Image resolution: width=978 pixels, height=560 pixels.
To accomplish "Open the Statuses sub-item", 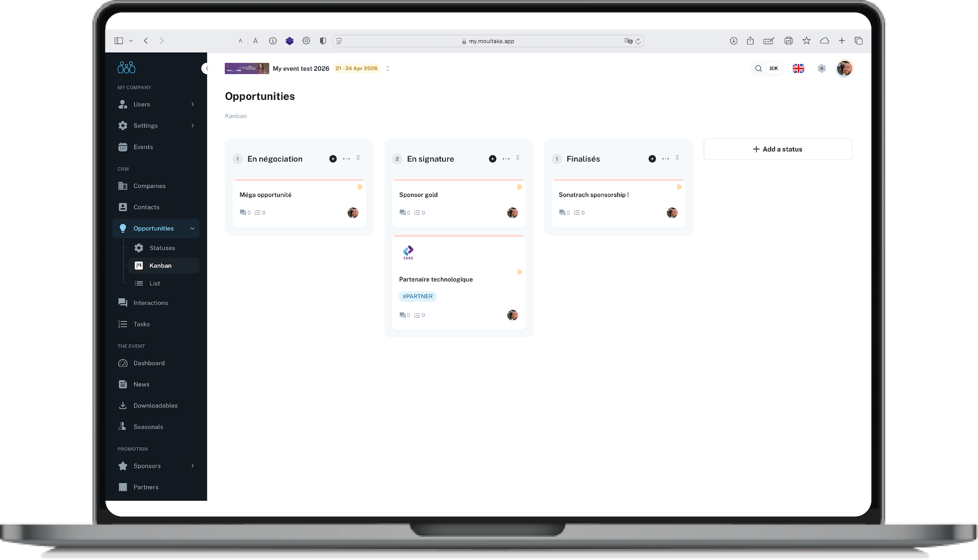I will click(x=164, y=248).
